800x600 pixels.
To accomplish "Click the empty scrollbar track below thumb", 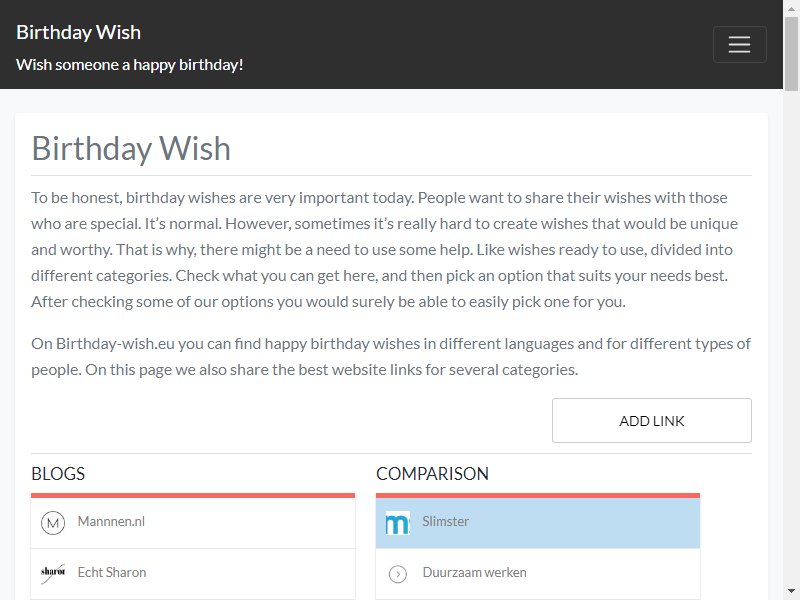I will point(791,337).
